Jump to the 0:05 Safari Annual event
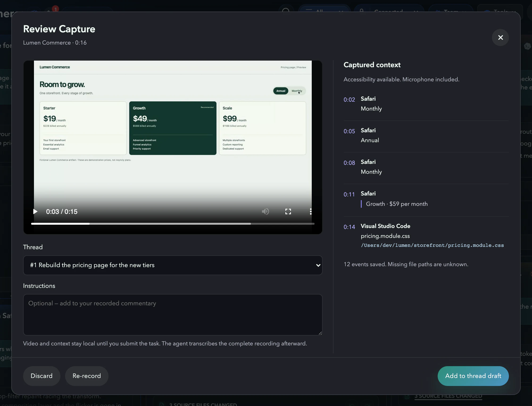 point(426,135)
